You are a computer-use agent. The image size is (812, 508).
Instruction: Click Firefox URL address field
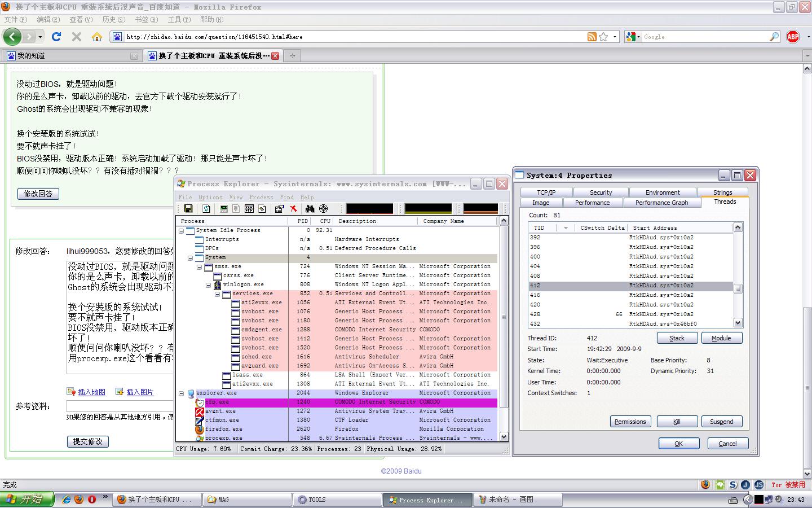pyautogui.click(x=355, y=37)
